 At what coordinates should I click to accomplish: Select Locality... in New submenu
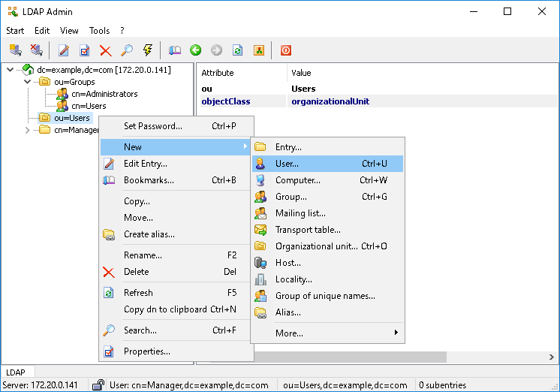327,279
